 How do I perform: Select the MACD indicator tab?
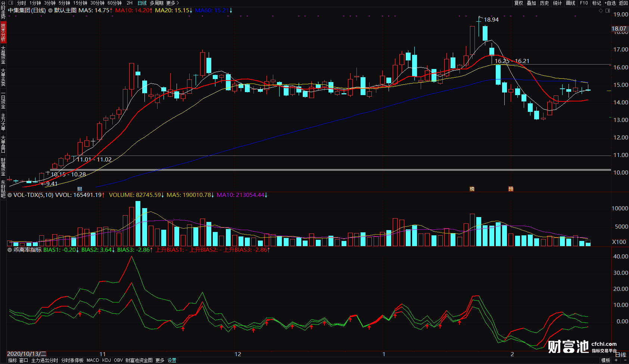coord(93,360)
